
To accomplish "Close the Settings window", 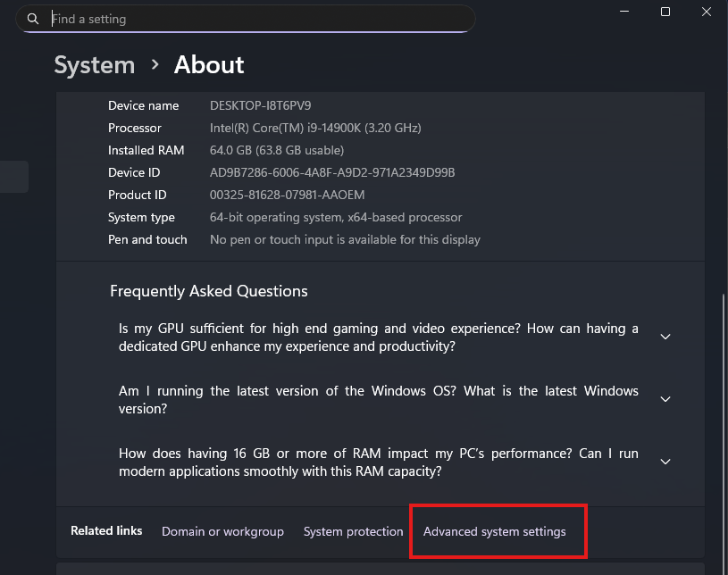I will point(707,12).
